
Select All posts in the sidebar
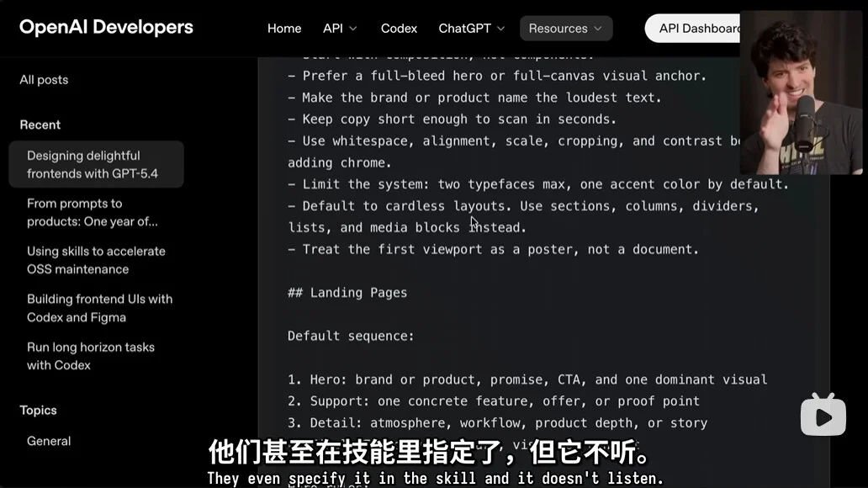click(x=44, y=80)
